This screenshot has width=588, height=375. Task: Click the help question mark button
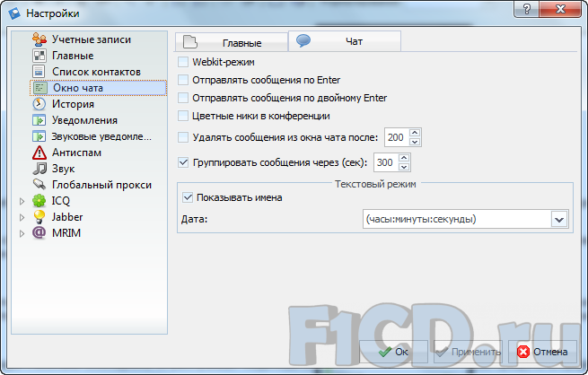[527, 9]
